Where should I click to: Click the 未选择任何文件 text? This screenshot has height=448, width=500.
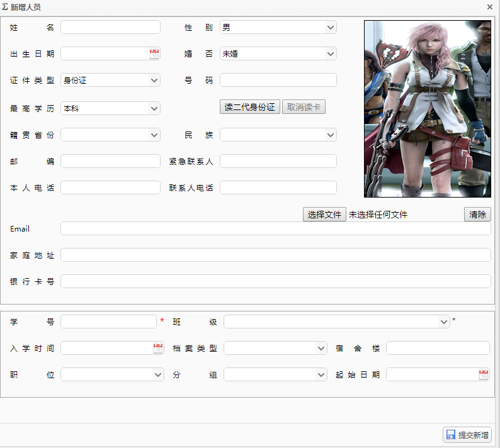(x=378, y=215)
